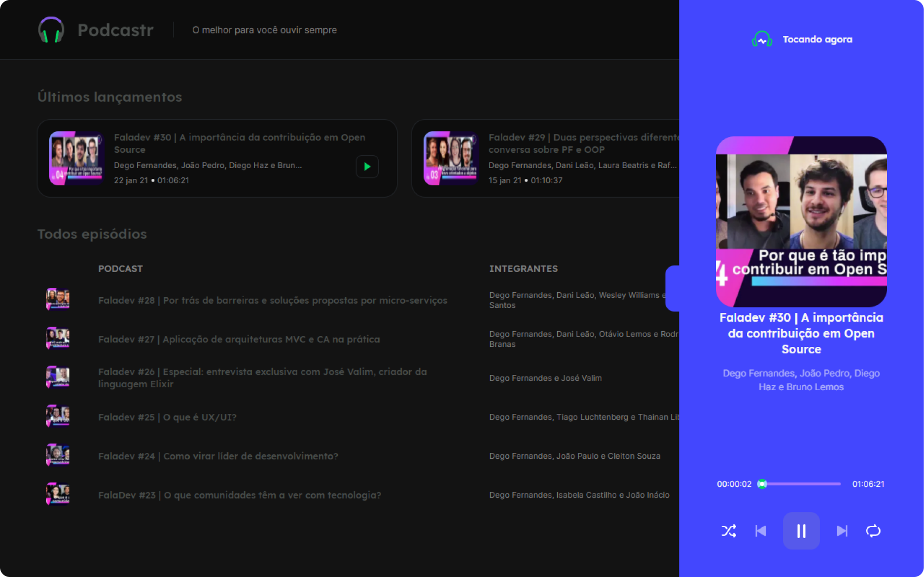924x577 pixels.
Task: Go back to the previous episode
Action: pos(760,531)
